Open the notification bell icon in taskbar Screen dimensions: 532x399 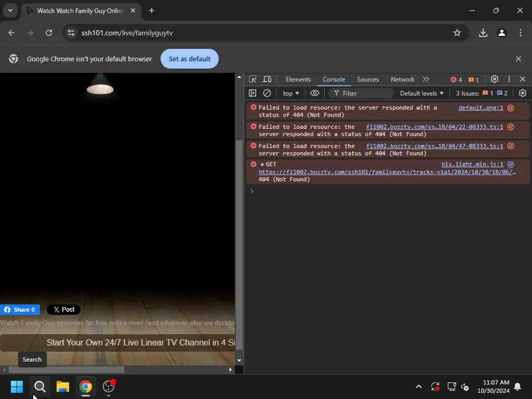[518, 387]
